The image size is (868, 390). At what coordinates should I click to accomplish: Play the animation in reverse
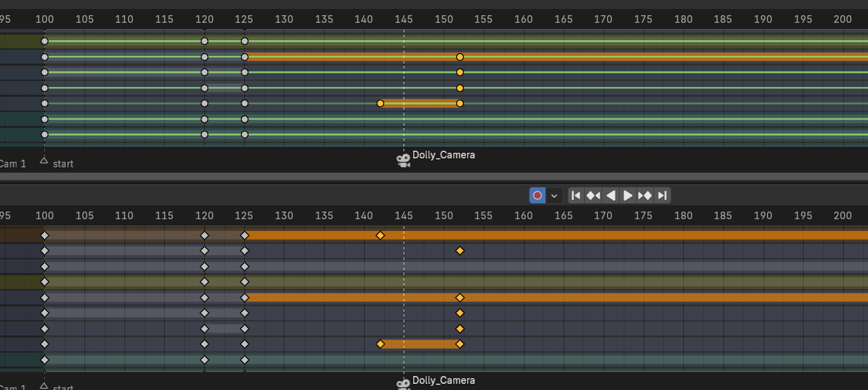click(611, 196)
